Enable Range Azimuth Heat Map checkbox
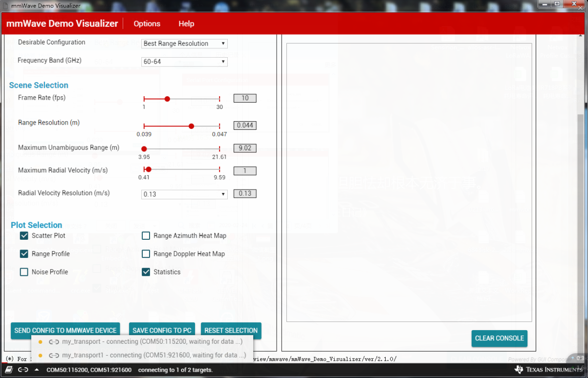The image size is (588, 378). (146, 235)
